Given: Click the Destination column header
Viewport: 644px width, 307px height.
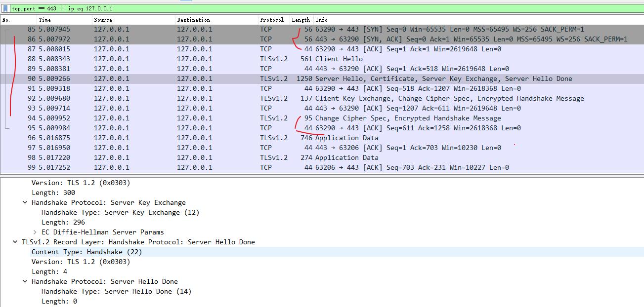Looking at the screenshot, I should (x=193, y=20).
